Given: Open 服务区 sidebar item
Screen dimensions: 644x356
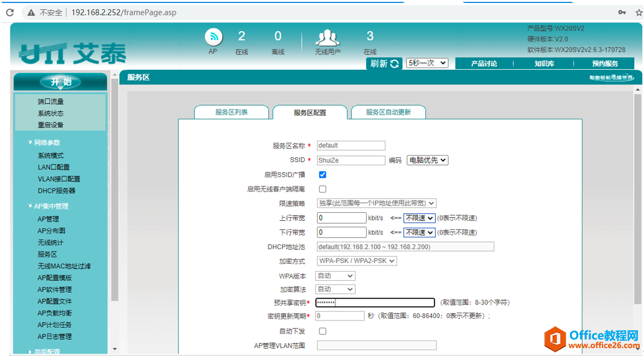Looking at the screenshot, I should point(47,254).
